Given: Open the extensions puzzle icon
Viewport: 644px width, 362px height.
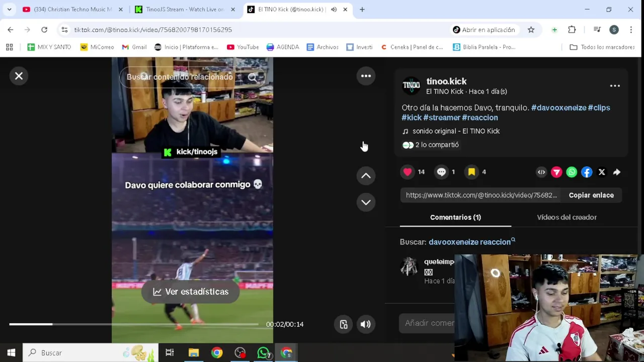Looking at the screenshot, I should [x=572, y=30].
